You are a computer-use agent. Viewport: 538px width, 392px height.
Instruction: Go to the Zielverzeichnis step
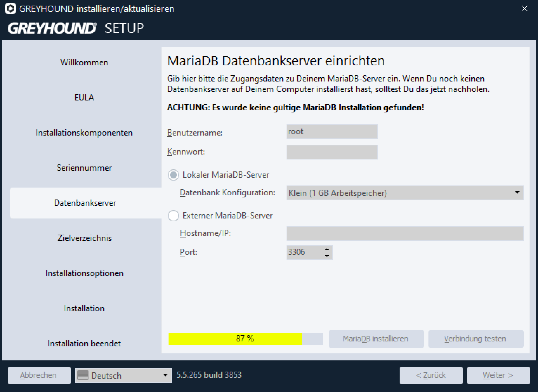click(84, 238)
